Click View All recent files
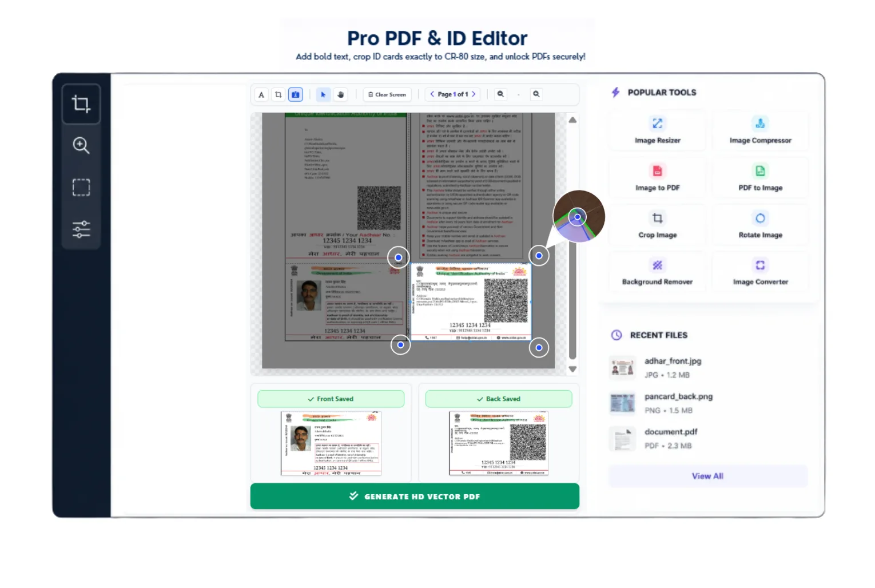This screenshot has width=875, height=588. coord(708,476)
